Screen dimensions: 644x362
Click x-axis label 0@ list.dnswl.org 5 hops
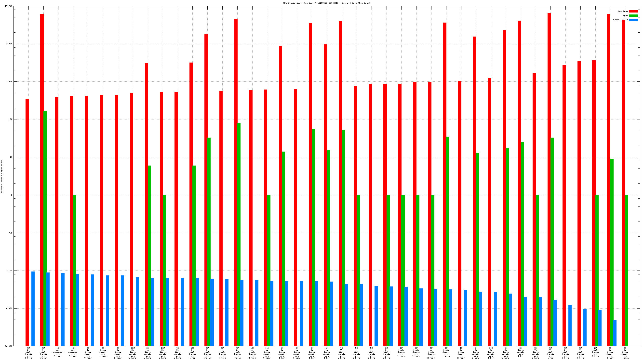click(416, 352)
